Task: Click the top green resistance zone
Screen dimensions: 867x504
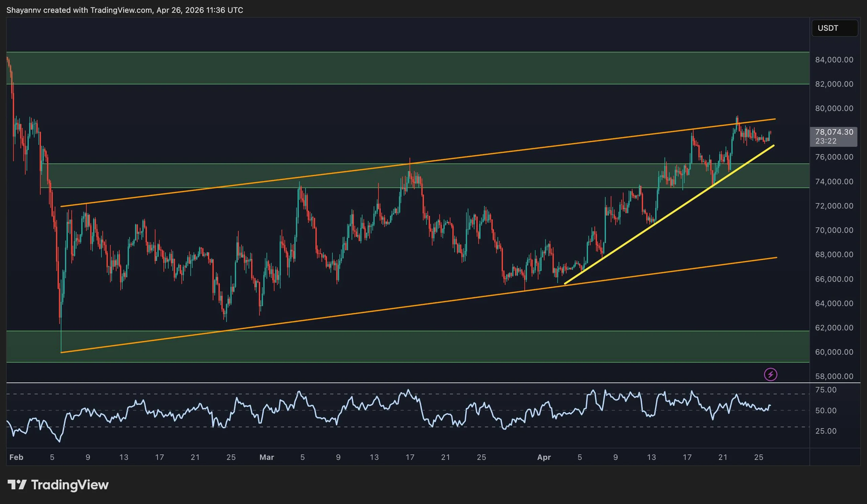Action: [x=344, y=68]
